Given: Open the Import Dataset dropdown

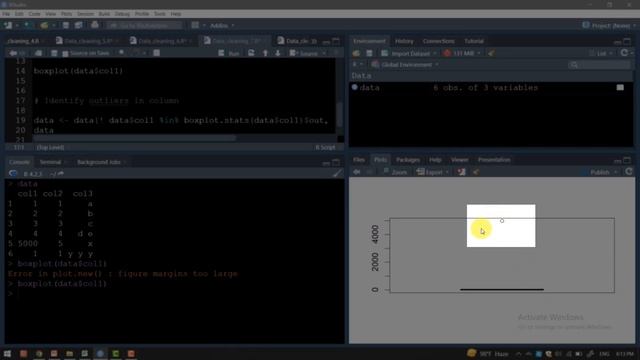Looking at the screenshot, I should point(409,53).
